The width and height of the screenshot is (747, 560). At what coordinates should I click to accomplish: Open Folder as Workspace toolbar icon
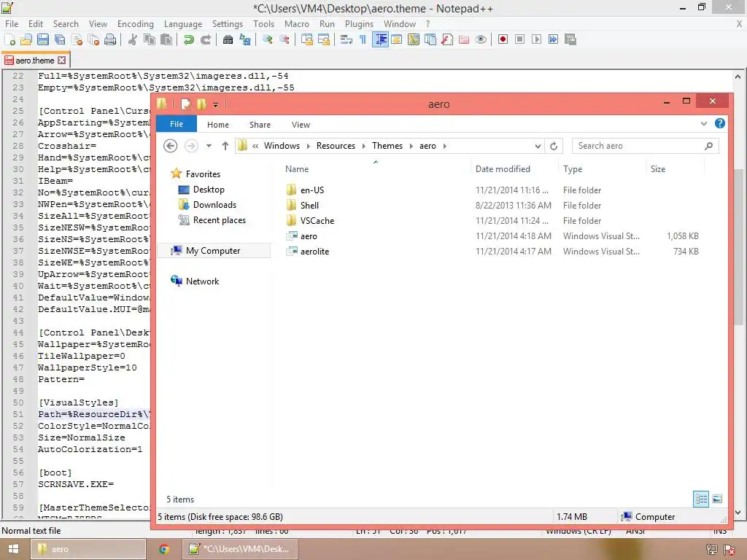click(463, 39)
